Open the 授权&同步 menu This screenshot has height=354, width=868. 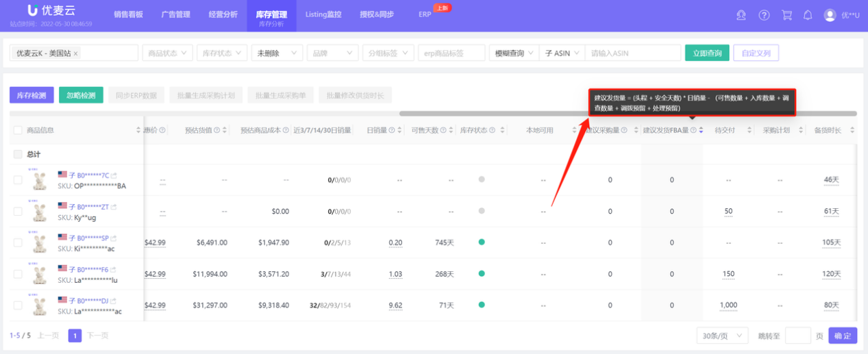click(x=376, y=14)
